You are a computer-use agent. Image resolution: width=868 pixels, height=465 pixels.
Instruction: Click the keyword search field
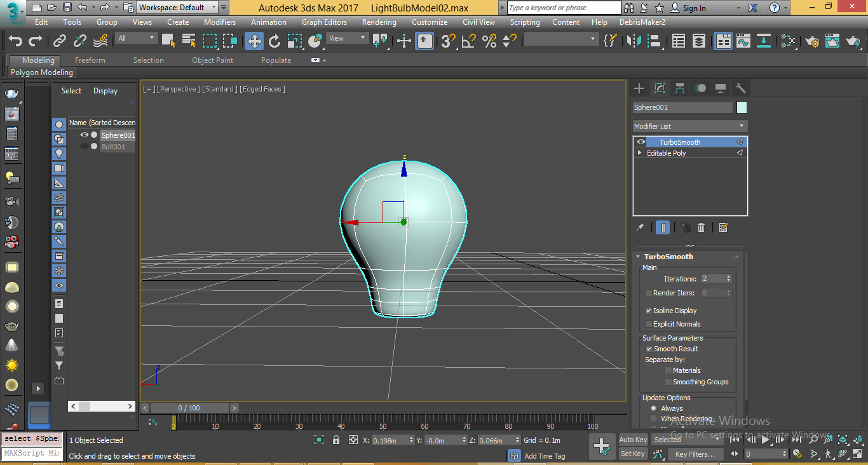pos(564,8)
